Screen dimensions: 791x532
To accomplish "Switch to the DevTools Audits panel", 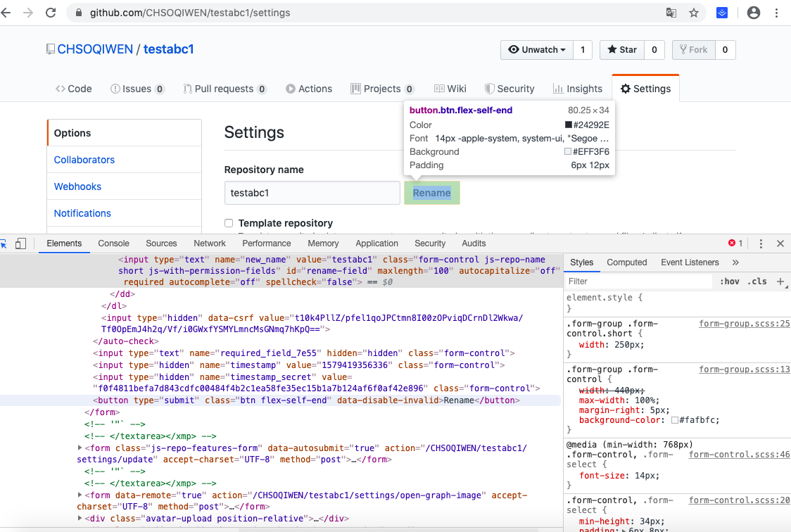I will 474,243.
